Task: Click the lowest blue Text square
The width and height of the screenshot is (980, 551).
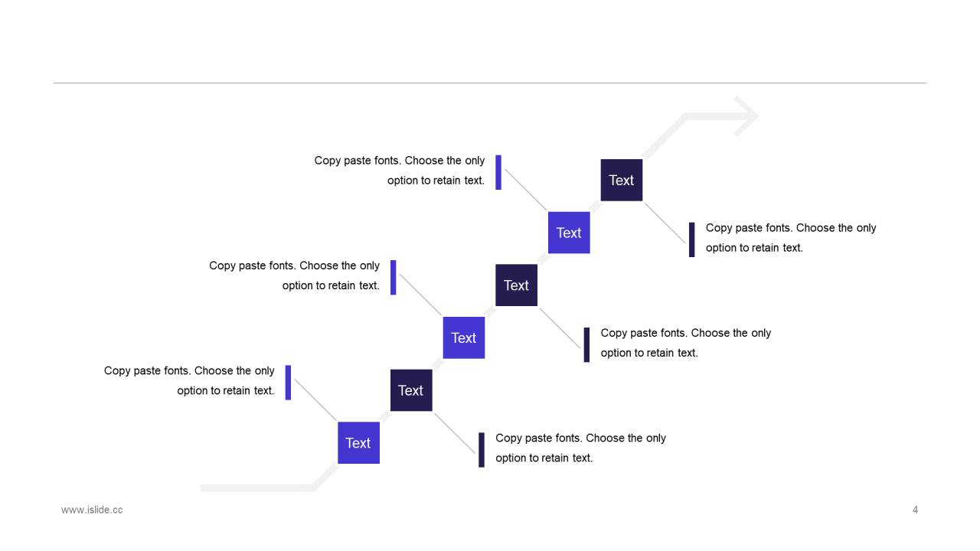Action: pyautogui.click(x=358, y=442)
